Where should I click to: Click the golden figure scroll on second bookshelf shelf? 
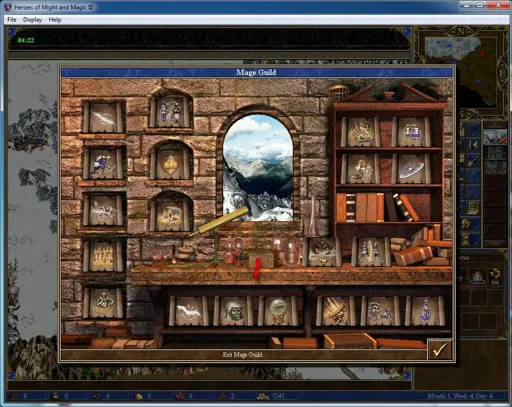360,169
